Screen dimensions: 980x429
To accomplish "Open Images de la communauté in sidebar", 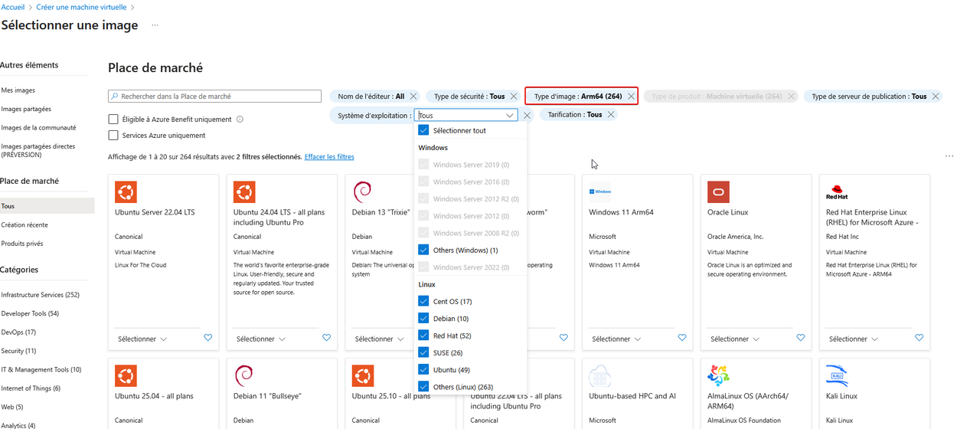I will pyautogui.click(x=38, y=127).
